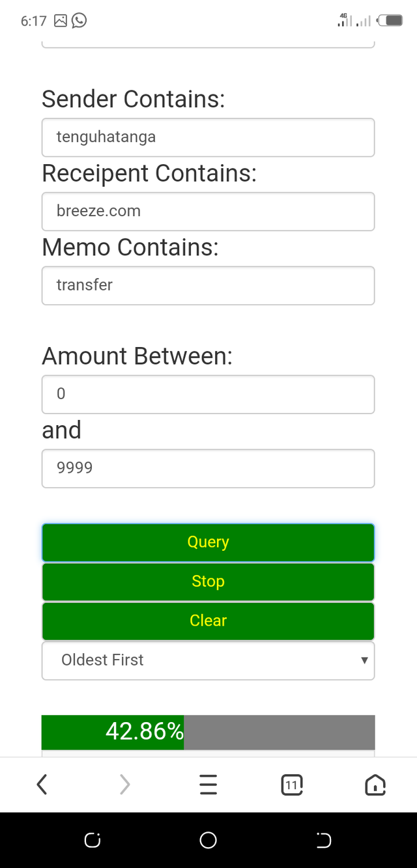Tap the WhatsApp notification icon
The width and height of the screenshot is (417, 868).
(x=79, y=21)
